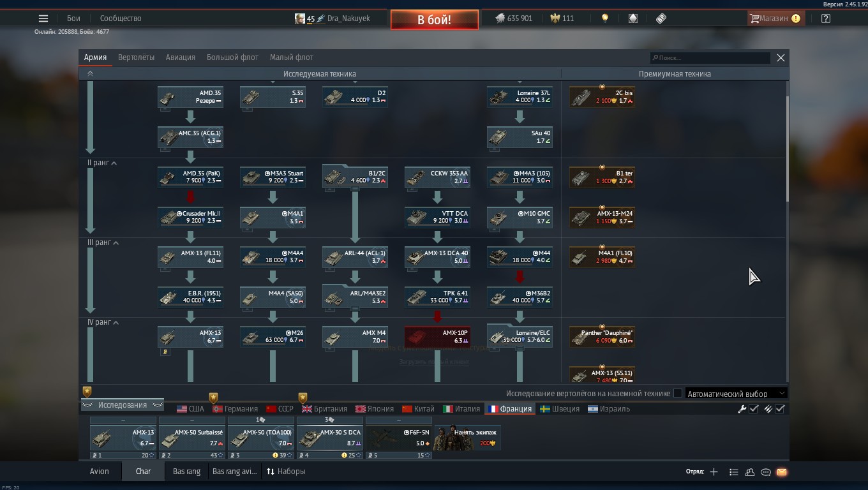Open the Наборы presets list
This screenshot has height=490, width=868.
pos(286,471)
